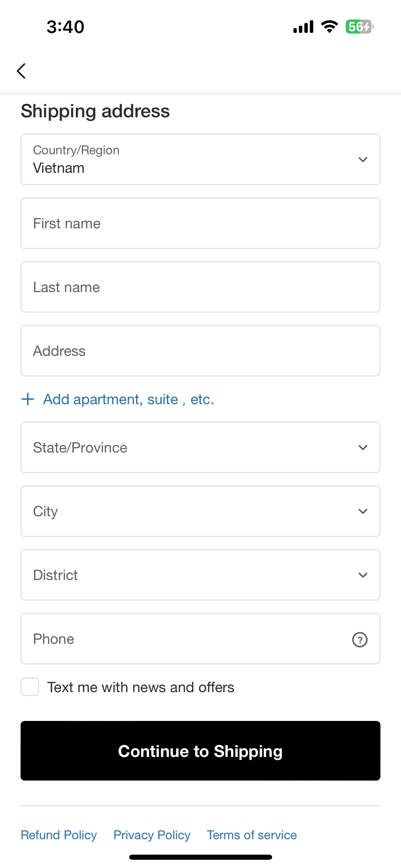This screenshot has height=868, width=401.
Task: Tap the cellular signal bars icon
Action: [x=303, y=27]
